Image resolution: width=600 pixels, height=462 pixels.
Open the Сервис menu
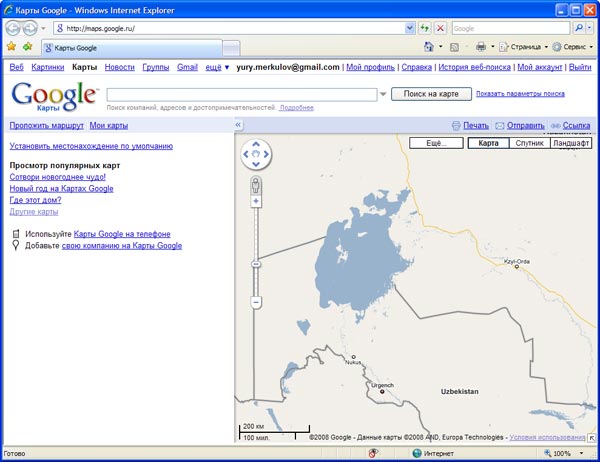(572, 47)
